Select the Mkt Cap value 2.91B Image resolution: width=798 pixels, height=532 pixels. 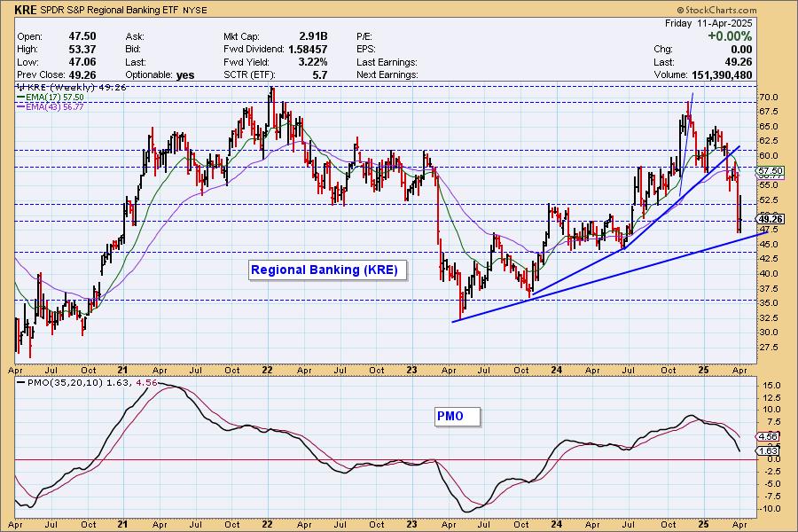[313, 36]
